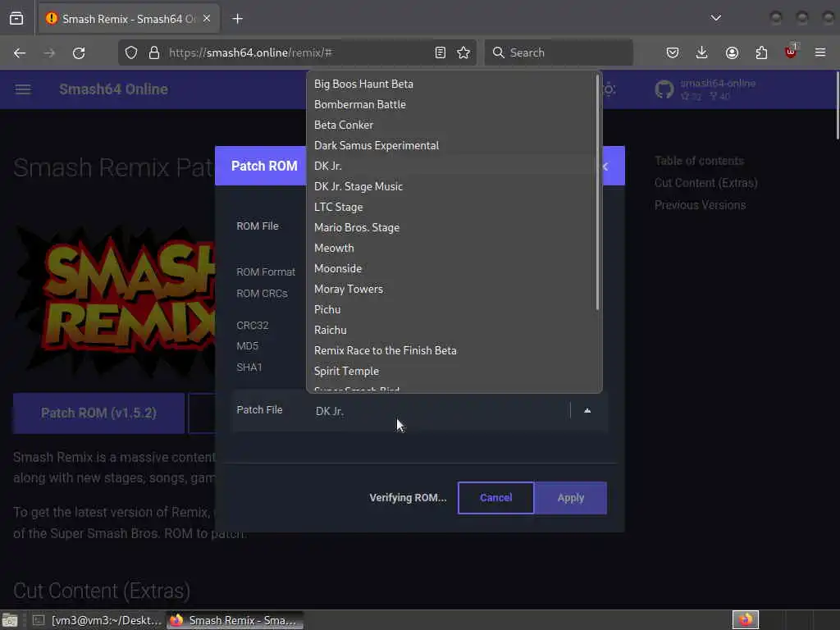Apply the selected patch
This screenshot has height=630, width=840.
coord(571,498)
